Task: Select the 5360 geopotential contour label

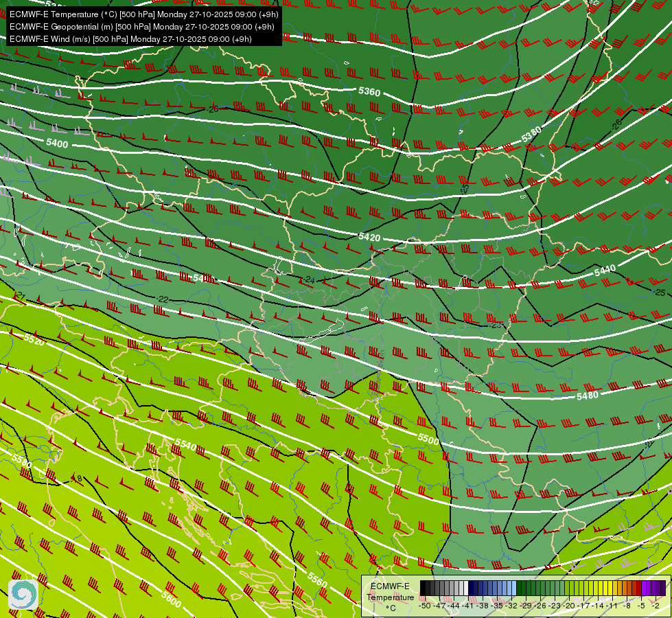Action: click(x=369, y=92)
